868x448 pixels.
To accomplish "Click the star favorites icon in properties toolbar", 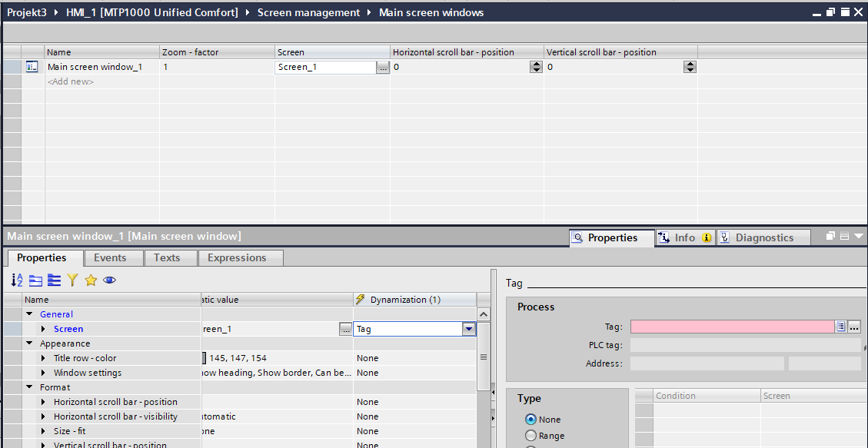I will click(x=91, y=280).
